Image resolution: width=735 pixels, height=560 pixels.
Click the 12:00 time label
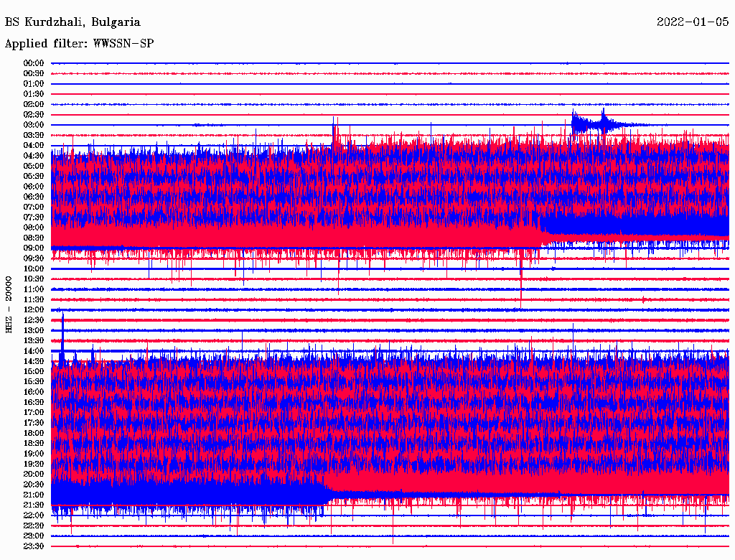pos(34,309)
